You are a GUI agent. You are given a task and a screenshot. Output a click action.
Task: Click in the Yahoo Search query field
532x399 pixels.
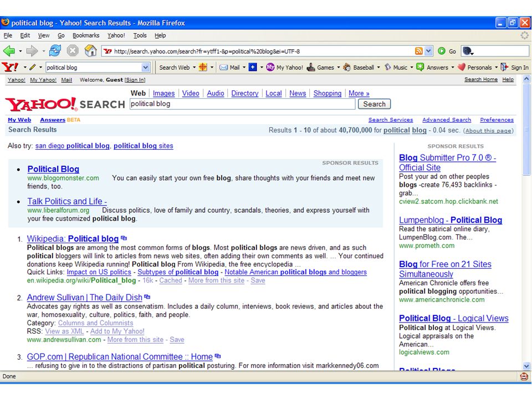coord(242,104)
